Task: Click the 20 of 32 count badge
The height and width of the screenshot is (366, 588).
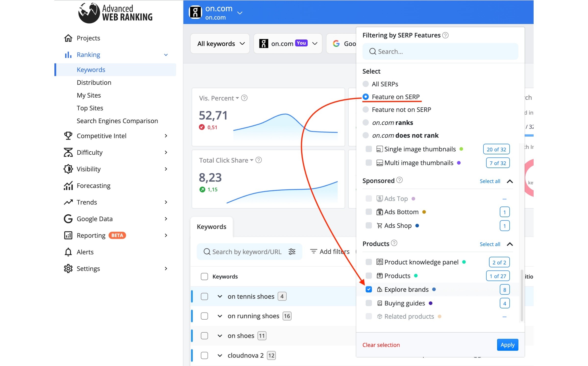Action: pos(496,149)
